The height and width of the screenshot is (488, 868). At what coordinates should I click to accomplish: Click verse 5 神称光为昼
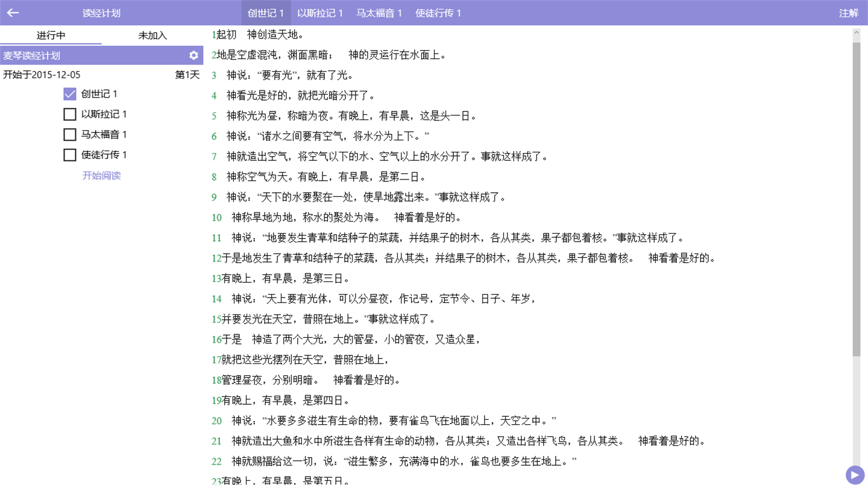pyautogui.click(x=345, y=116)
